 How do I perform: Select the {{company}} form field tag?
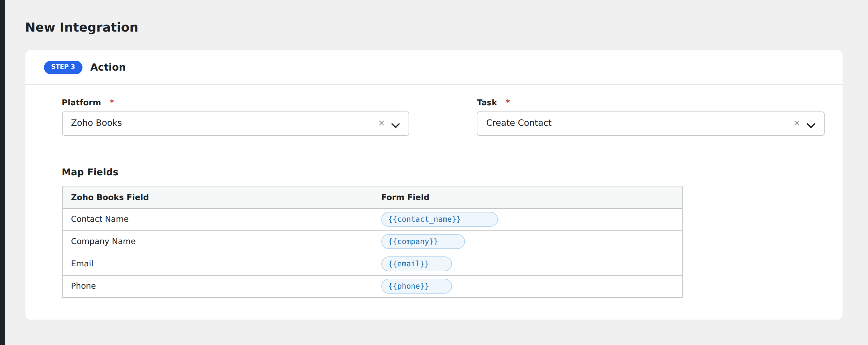click(x=423, y=241)
